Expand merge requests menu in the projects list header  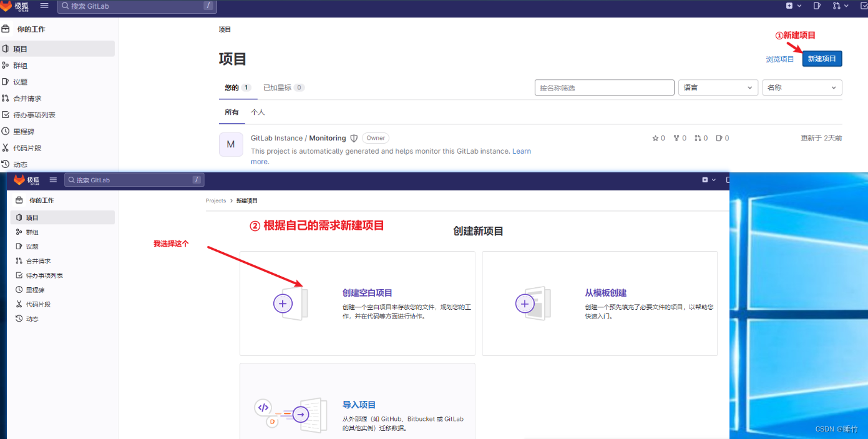tap(840, 6)
